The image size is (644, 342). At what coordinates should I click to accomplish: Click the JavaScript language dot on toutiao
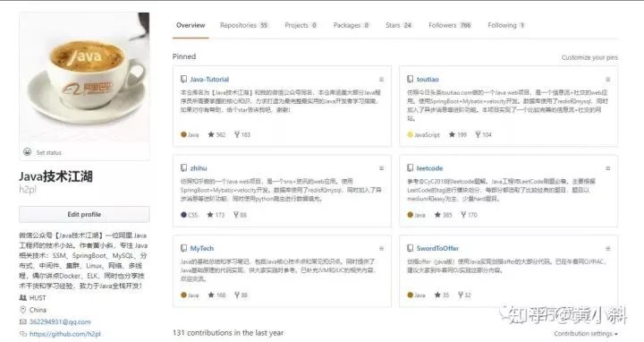(x=410, y=134)
